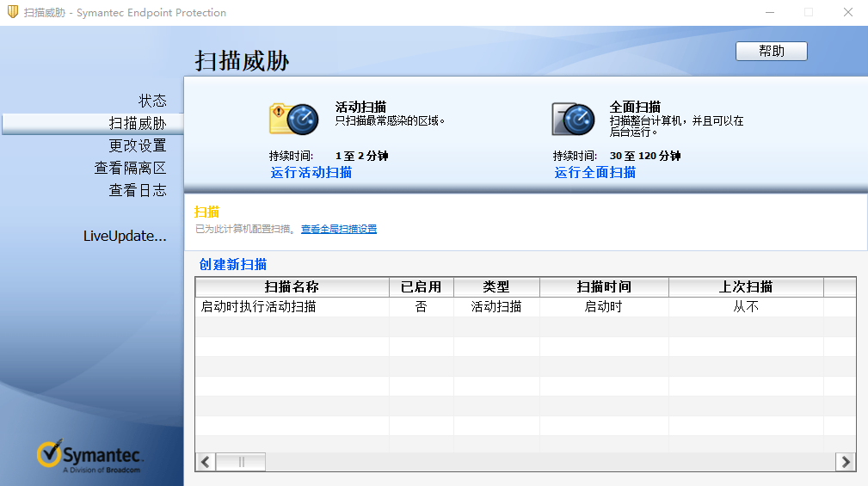The height and width of the screenshot is (486, 868).
Task: Open 更改设置 from the sidebar
Action: tap(137, 146)
